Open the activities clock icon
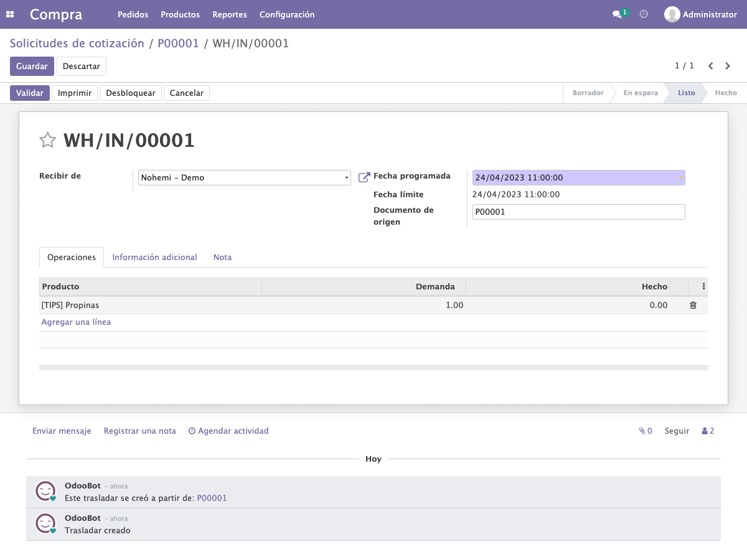 pos(644,14)
